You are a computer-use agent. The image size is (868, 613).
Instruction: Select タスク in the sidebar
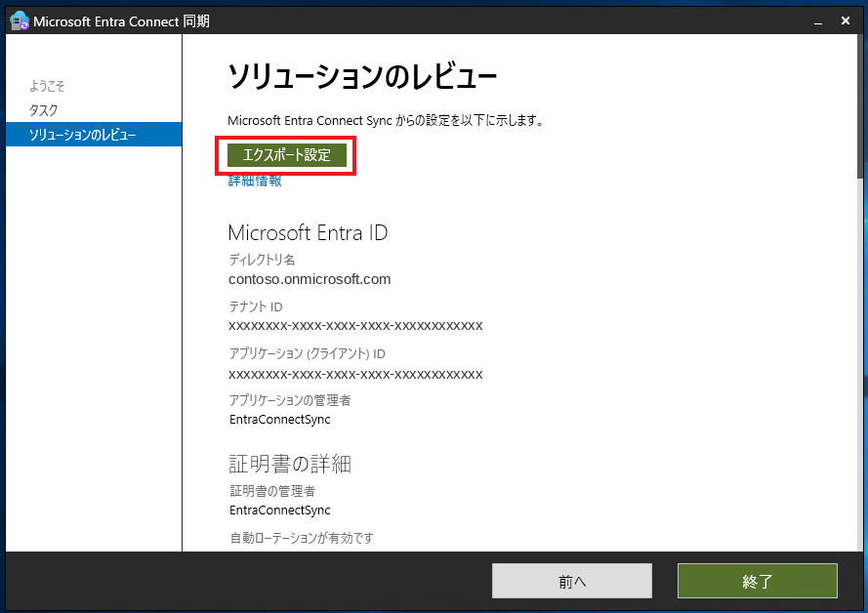43,110
